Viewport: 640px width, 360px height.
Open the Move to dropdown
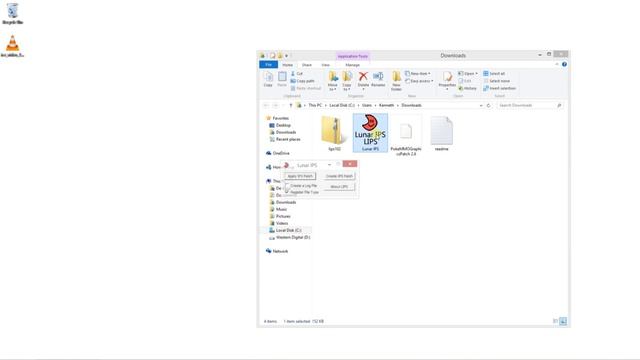coord(333,81)
